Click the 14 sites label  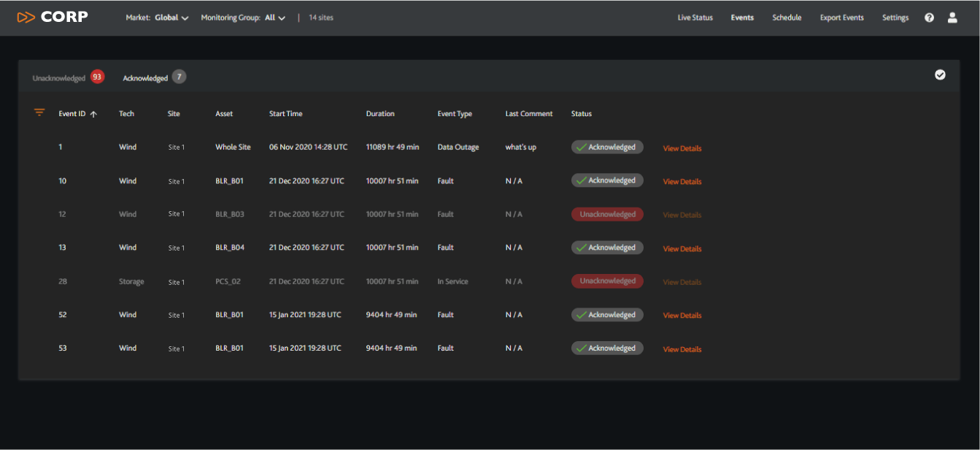321,18
